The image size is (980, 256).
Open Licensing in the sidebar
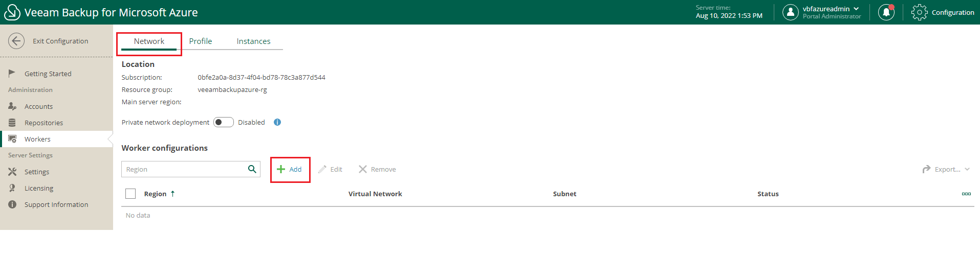(x=39, y=188)
